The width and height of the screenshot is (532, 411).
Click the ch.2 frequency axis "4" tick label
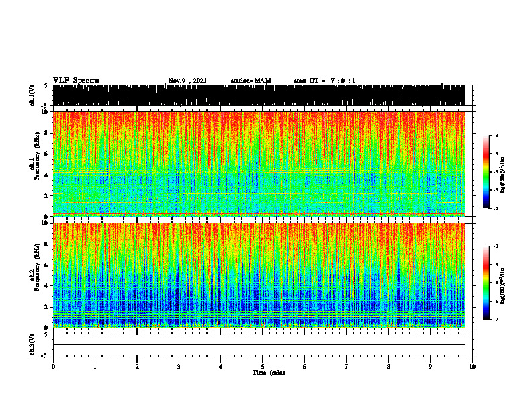[x=47, y=286]
